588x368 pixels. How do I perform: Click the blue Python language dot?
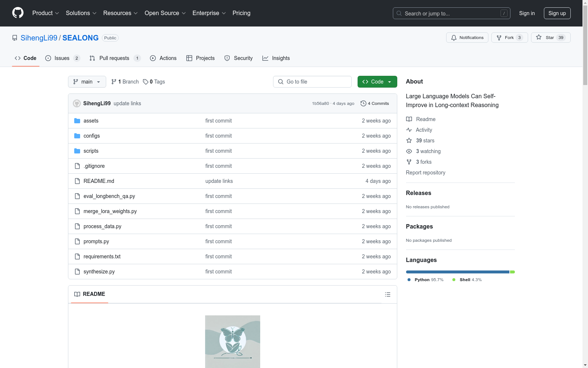click(409, 280)
